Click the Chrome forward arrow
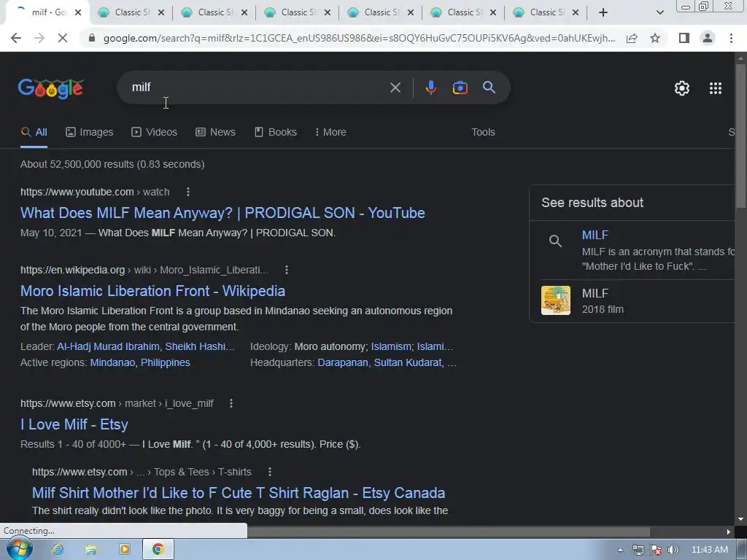 [x=39, y=38]
